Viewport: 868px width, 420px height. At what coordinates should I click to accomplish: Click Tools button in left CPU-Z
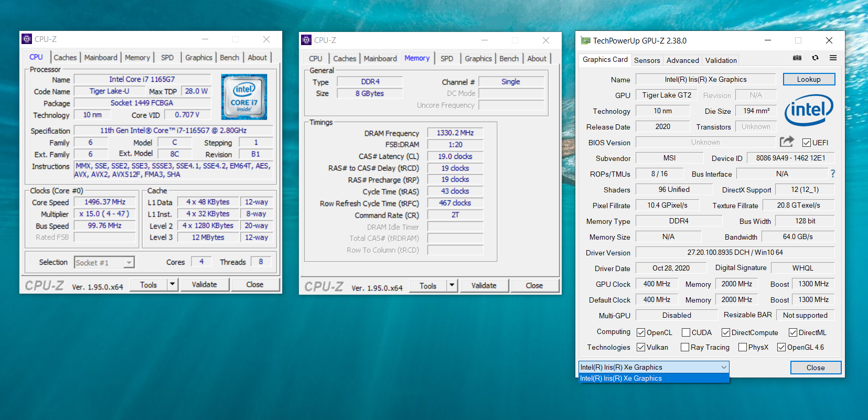coord(148,285)
